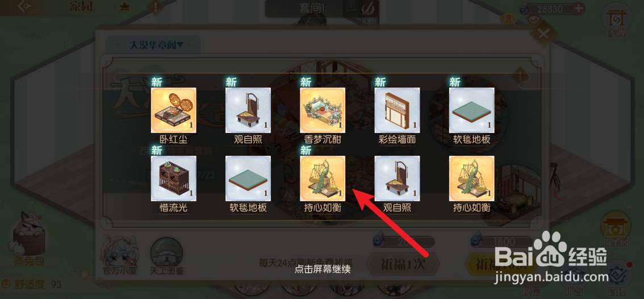Add currency with the plus icon
Image resolution: width=644 pixels, height=299 pixels.
(x=578, y=8)
